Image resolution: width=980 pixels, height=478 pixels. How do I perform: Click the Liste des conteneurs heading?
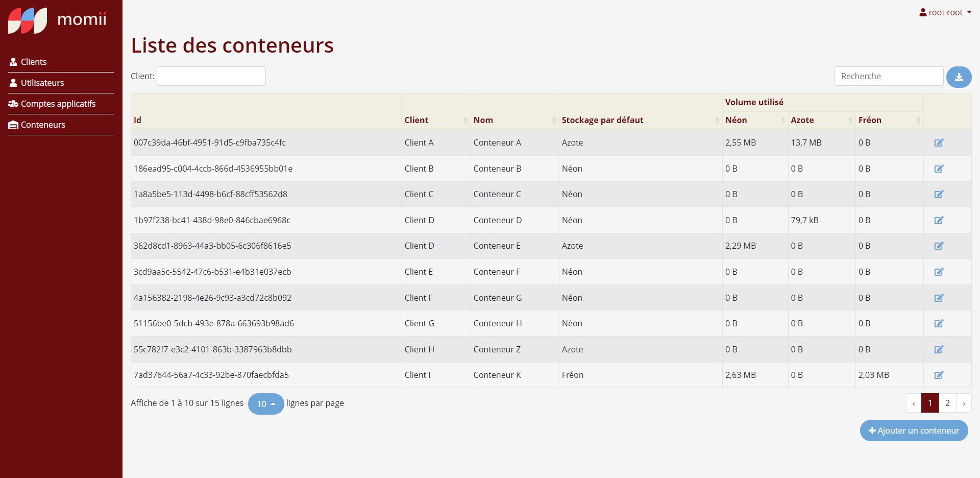click(x=232, y=45)
